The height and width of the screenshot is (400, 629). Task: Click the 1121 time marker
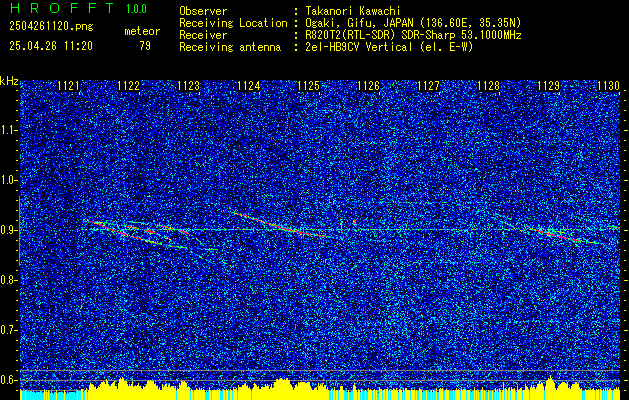pos(68,85)
